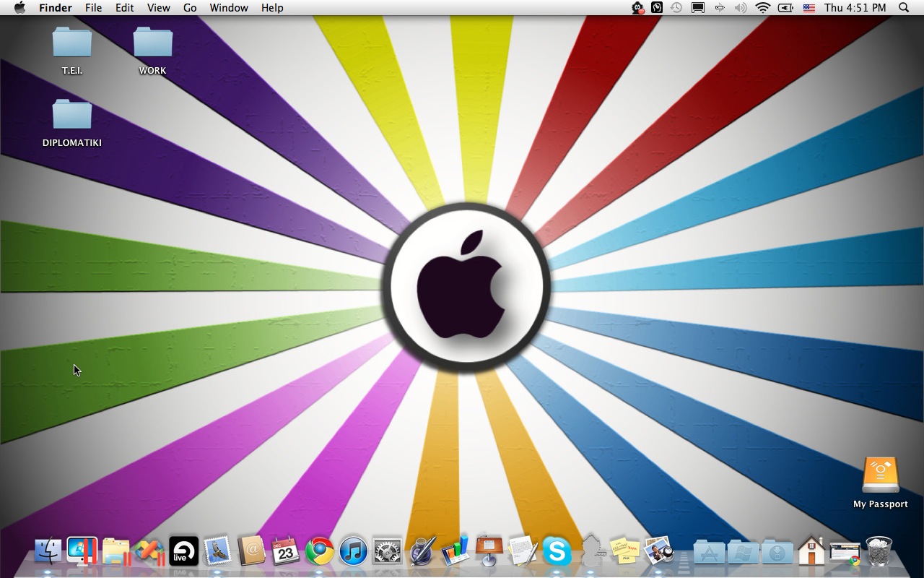The image size is (924, 578).
Task: Click minimized Chrome window in dock
Action: pyautogui.click(x=845, y=553)
